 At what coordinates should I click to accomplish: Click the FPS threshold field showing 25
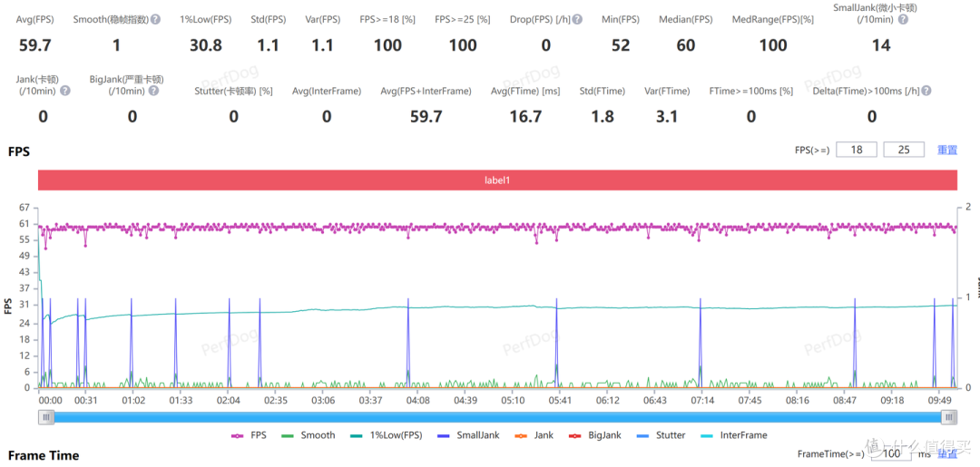pyautogui.click(x=904, y=150)
